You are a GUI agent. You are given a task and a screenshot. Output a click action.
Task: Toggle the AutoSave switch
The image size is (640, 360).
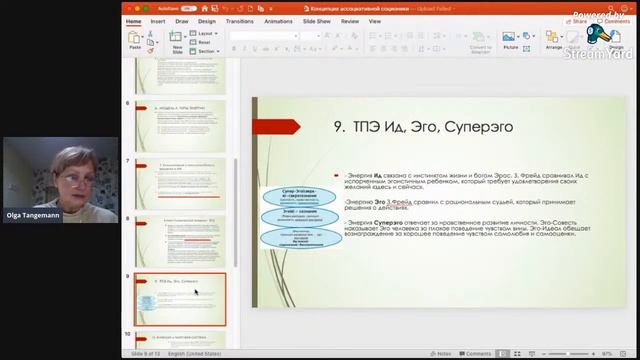[189, 8]
